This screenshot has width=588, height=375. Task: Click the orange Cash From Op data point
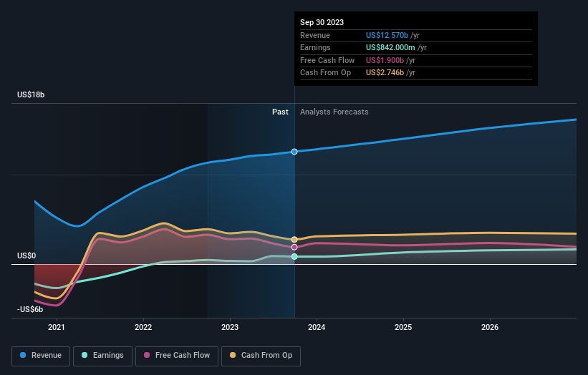coord(294,240)
